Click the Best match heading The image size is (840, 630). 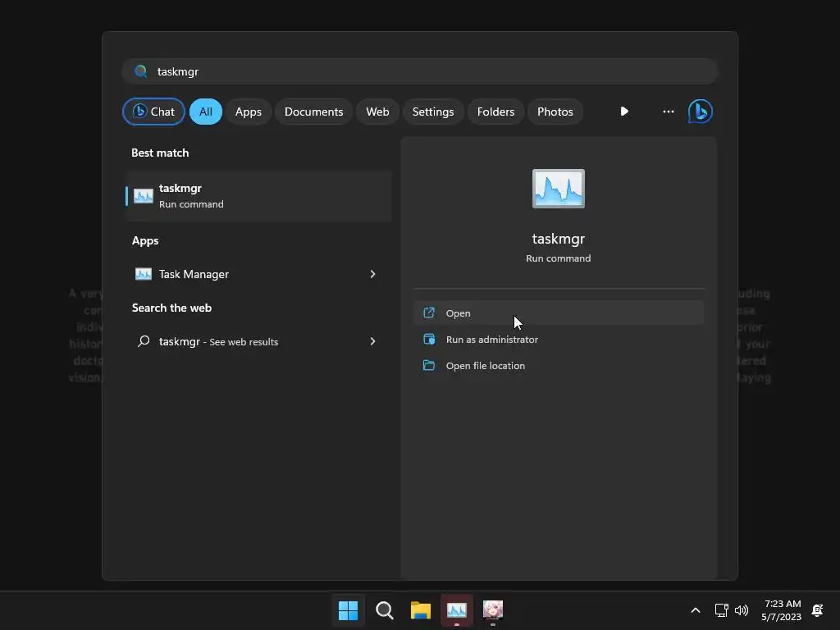tap(160, 153)
